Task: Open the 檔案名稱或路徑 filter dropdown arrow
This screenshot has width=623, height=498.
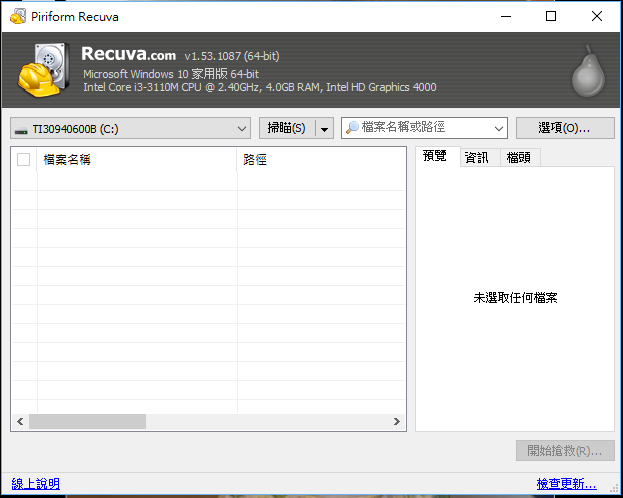Action: tap(499, 128)
